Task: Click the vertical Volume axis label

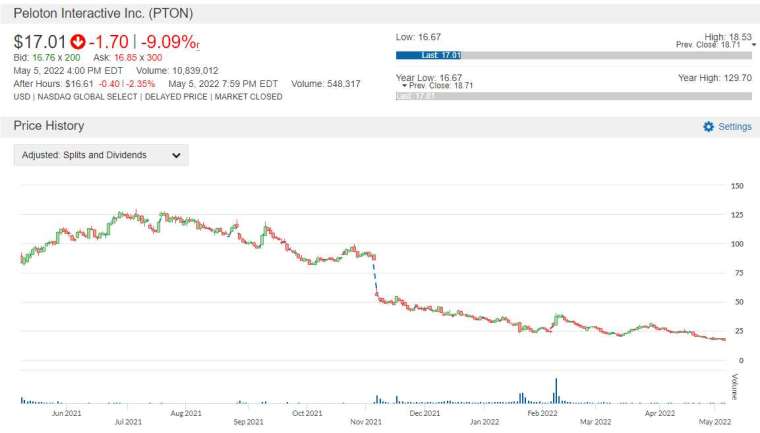Action: click(735, 386)
